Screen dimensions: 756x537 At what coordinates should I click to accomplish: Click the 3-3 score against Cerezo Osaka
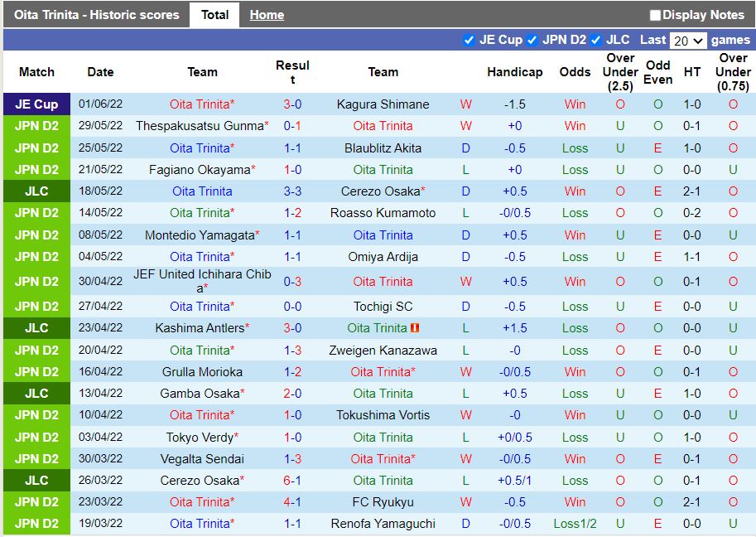292,191
